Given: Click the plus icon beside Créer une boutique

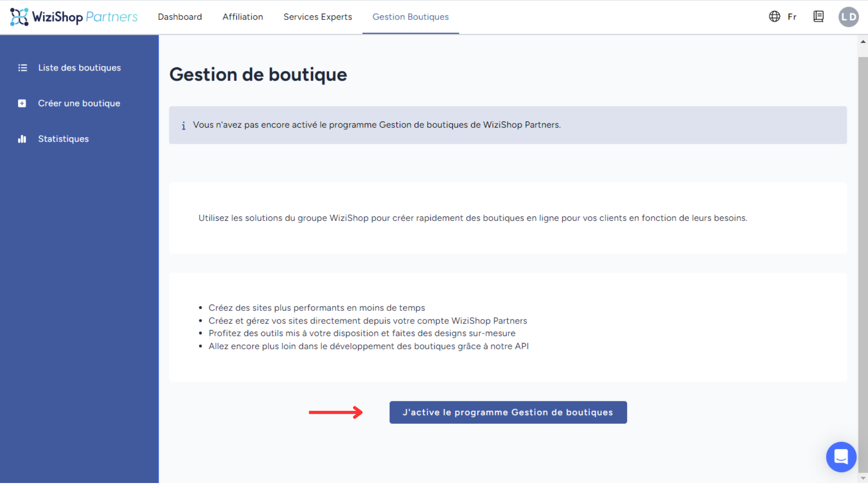Looking at the screenshot, I should pos(22,103).
